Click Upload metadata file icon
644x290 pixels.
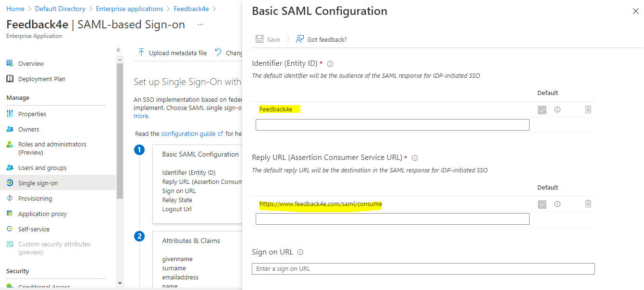[141, 53]
